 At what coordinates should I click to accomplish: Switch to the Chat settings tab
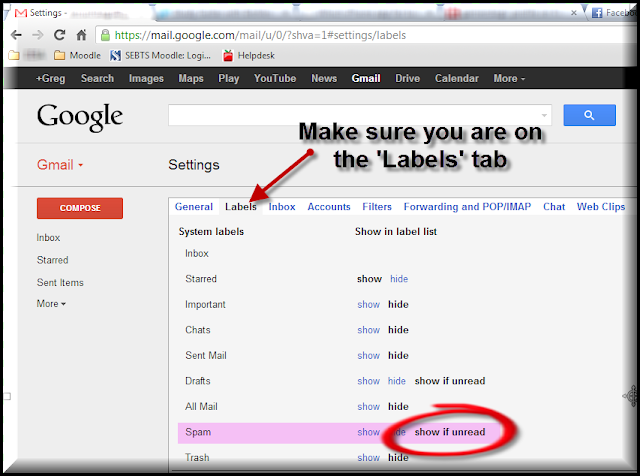[x=554, y=207]
